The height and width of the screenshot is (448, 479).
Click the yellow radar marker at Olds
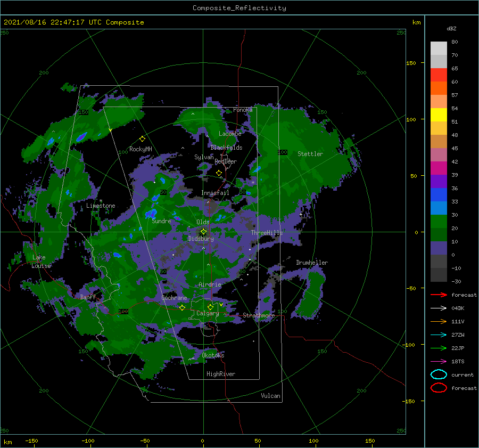point(203,232)
